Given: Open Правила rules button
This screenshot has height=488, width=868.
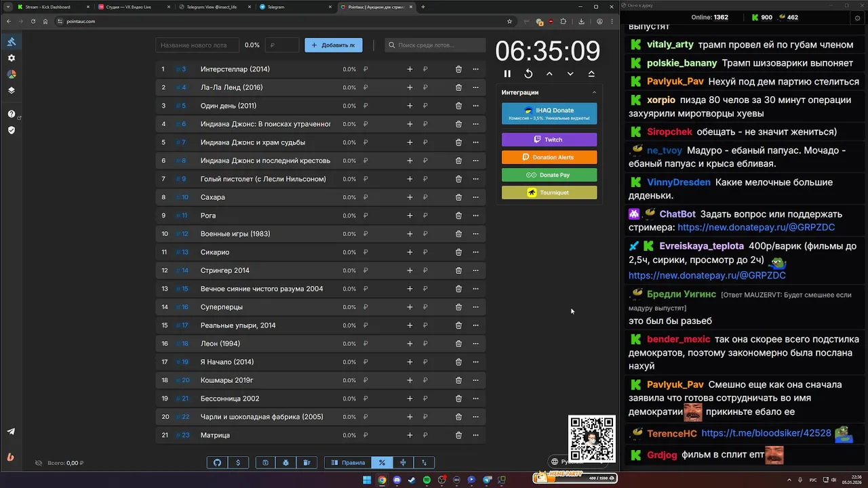Looking at the screenshot, I should tap(348, 462).
